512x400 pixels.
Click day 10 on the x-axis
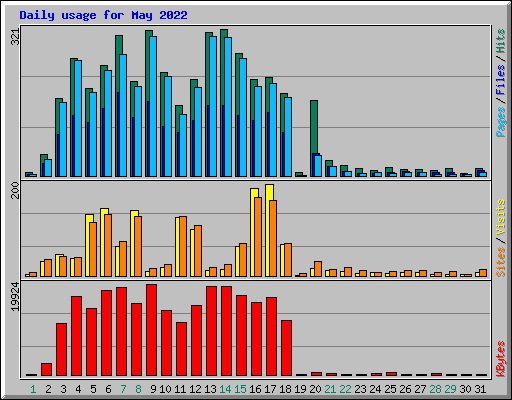165,389
